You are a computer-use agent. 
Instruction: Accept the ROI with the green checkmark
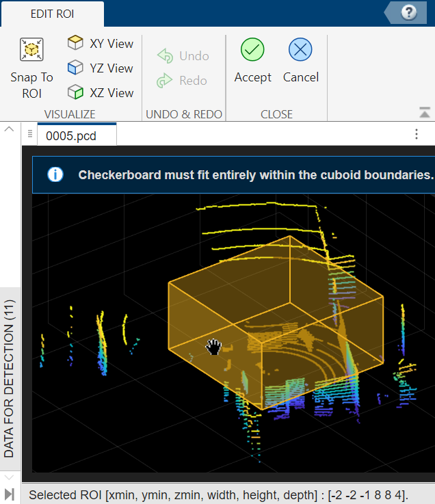coord(252,50)
